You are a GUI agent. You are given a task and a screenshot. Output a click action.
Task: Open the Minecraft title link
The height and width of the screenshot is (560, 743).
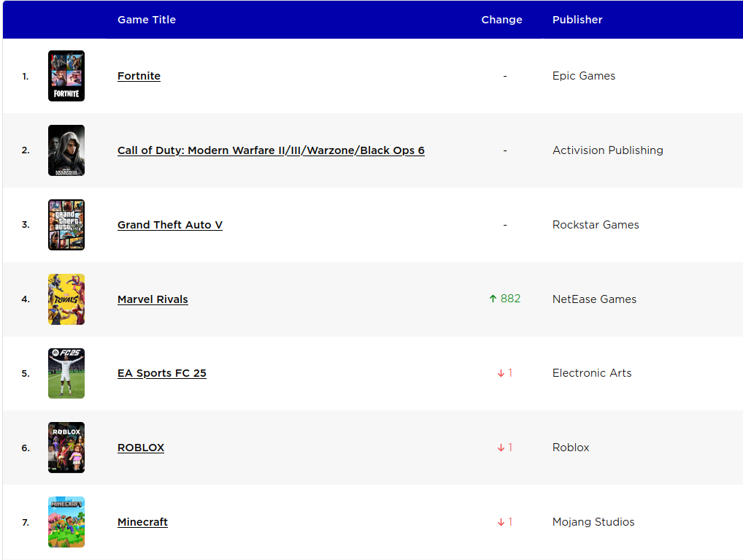[142, 522]
